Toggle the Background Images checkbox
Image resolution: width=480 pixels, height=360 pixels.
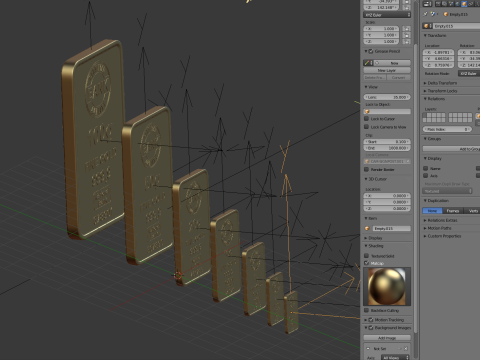371,328
